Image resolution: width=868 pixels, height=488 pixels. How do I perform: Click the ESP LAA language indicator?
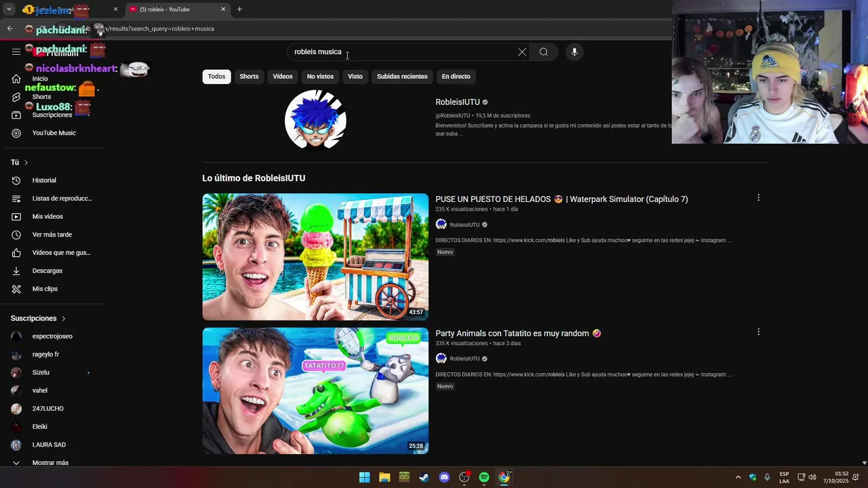coord(784,477)
